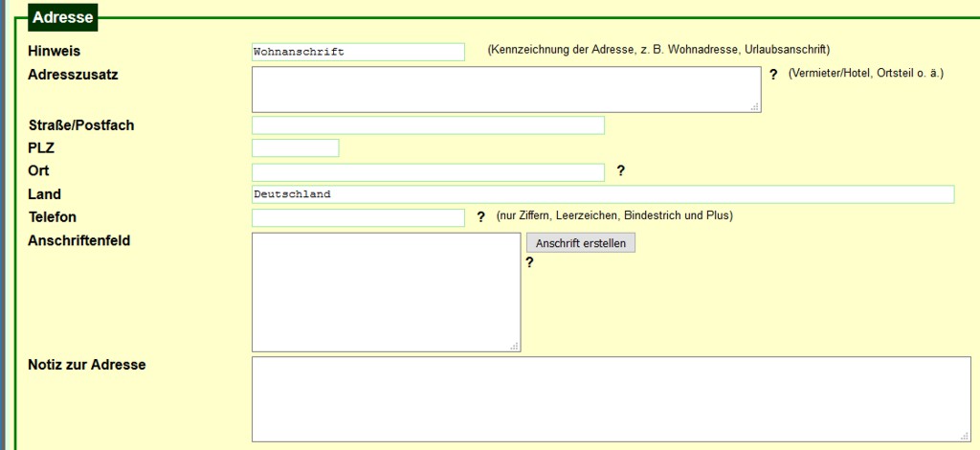Click the help question mark beside Adresszusatz
The width and height of the screenshot is (980, 450).
pyautogui.click(x=773, y=74)
